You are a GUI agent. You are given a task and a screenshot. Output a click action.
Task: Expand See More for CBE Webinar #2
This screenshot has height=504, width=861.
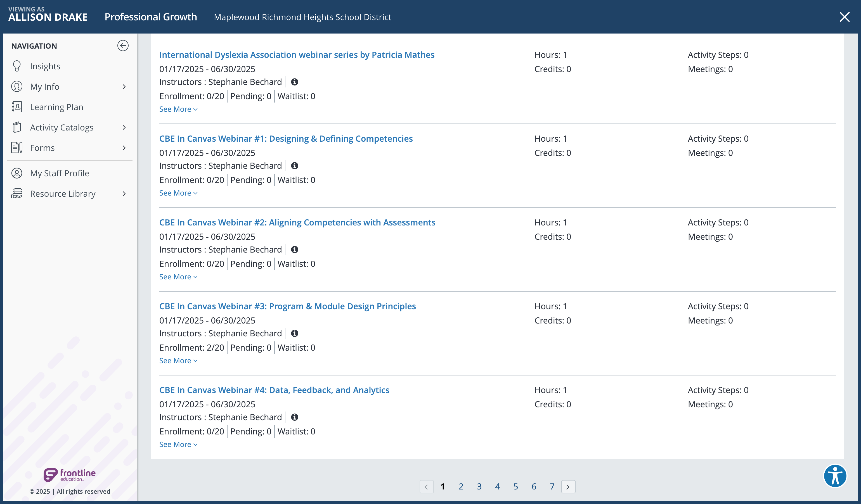tap(178, 277)
